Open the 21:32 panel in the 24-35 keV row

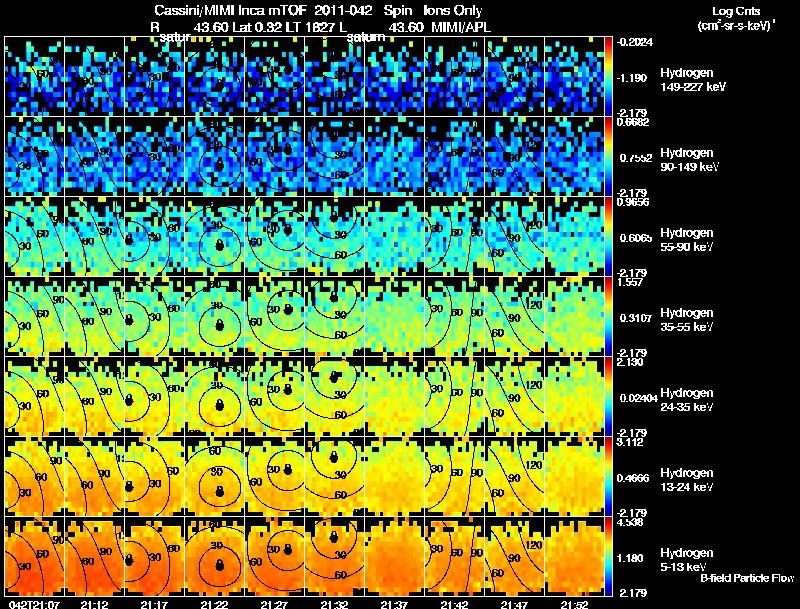pos(335,396)
